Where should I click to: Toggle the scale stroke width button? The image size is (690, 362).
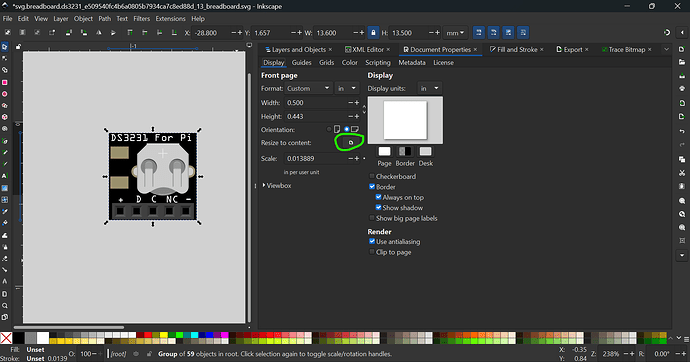coord(479,33)
